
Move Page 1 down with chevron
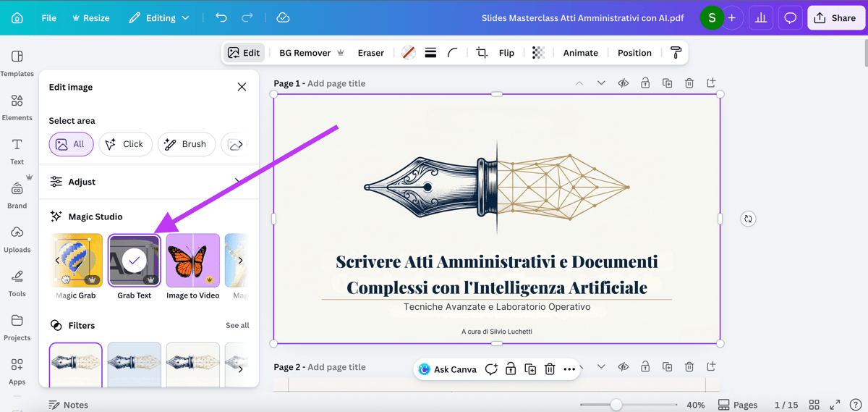click(601, 83)
